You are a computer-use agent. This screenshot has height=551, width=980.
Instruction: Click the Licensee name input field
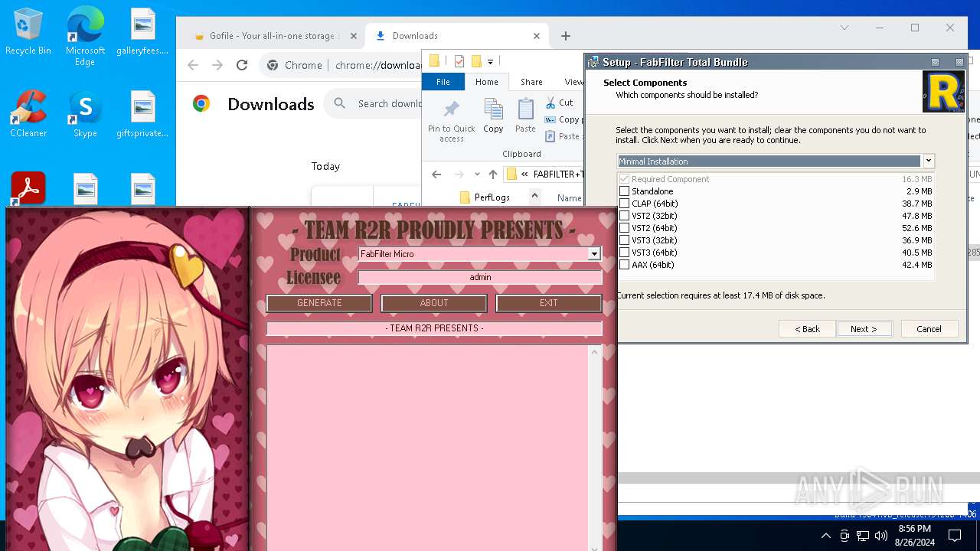click(x=480, y=277)
